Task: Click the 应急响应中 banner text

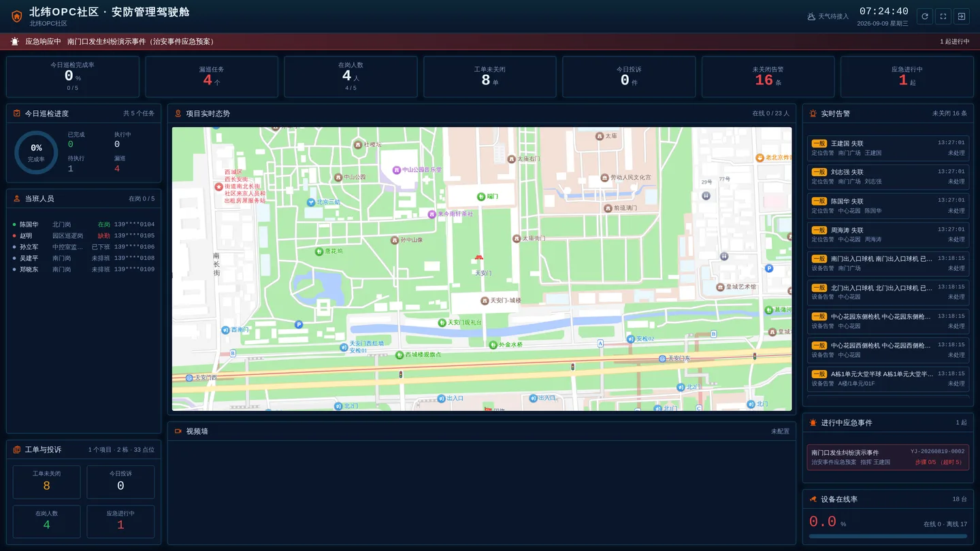Action: click(43, 41)
